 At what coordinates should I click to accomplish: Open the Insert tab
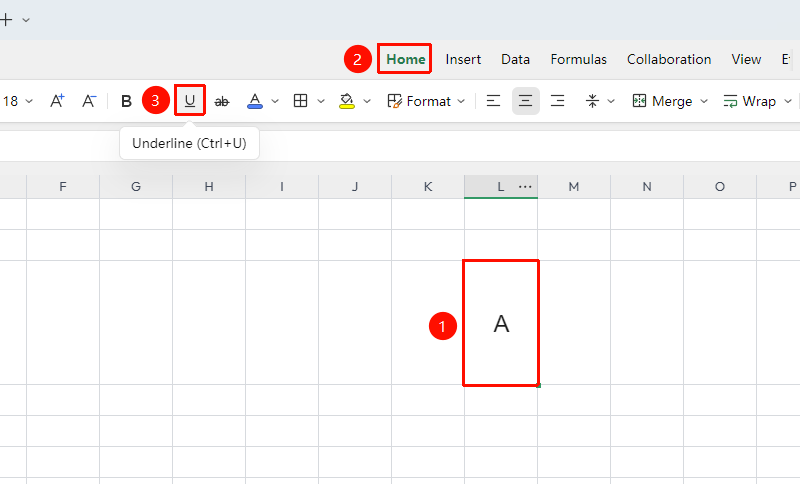(463, 59)
